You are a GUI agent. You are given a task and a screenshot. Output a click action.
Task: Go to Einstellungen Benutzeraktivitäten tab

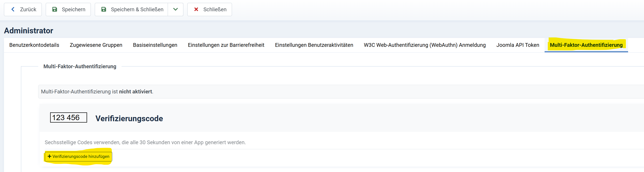[x=314, y=45]
